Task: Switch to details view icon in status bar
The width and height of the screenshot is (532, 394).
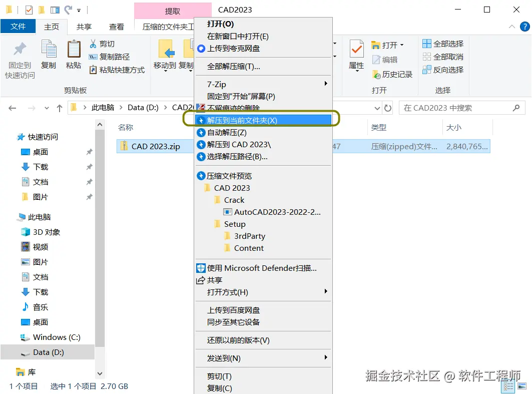Action: point(508,386)
